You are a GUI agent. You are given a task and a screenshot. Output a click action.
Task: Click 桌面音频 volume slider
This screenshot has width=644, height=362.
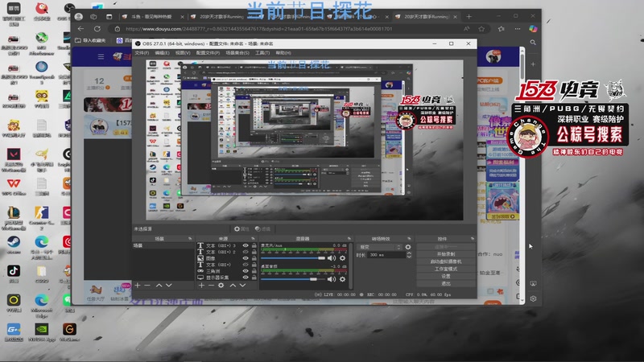(293, 279)
